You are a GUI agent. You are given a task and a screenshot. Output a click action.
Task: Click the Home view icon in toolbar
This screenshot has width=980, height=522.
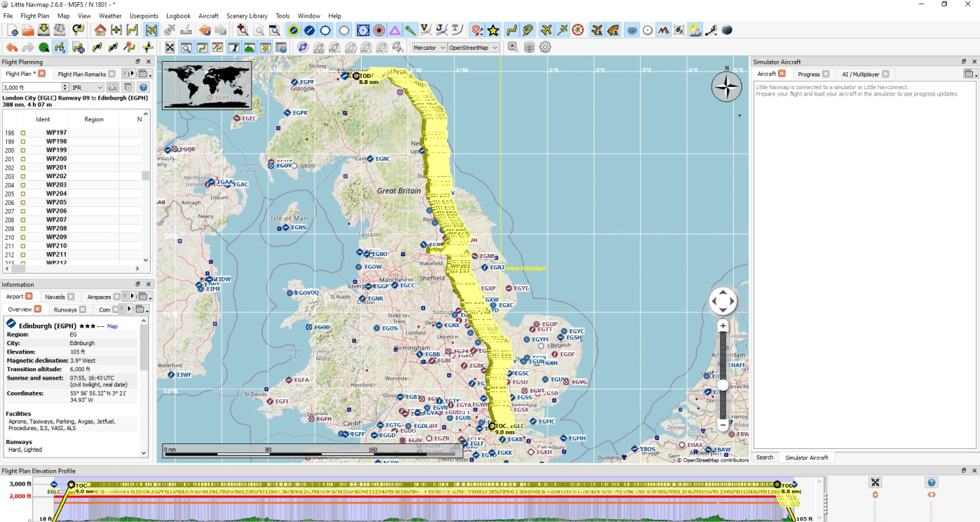100,30
